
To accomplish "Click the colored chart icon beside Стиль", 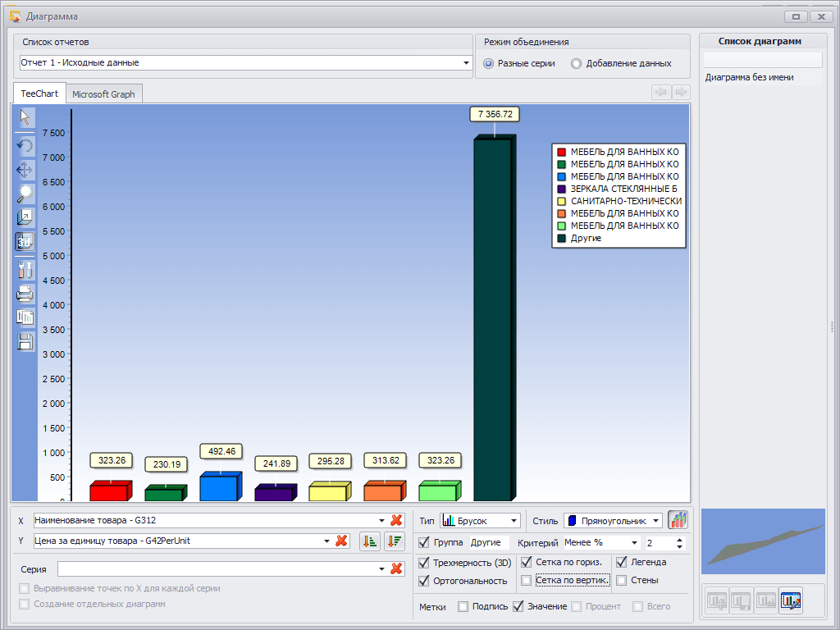I will click(x=678, y=519).
